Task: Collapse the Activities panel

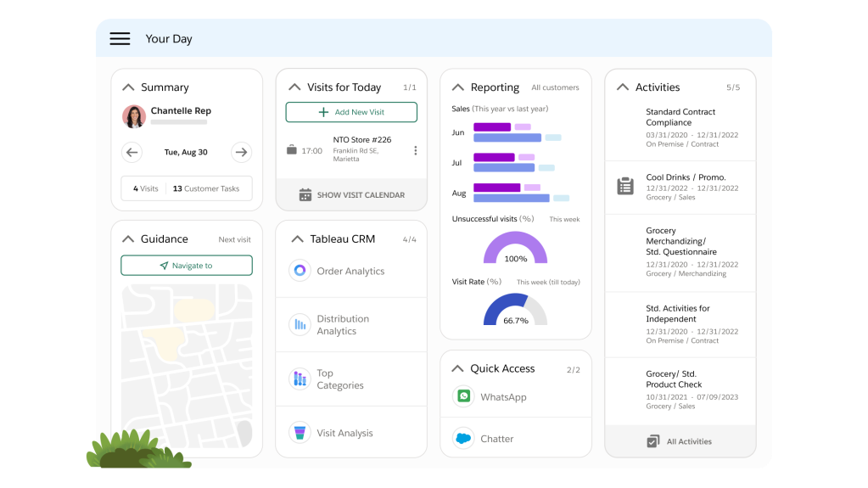Action: [x=622, y=87]
